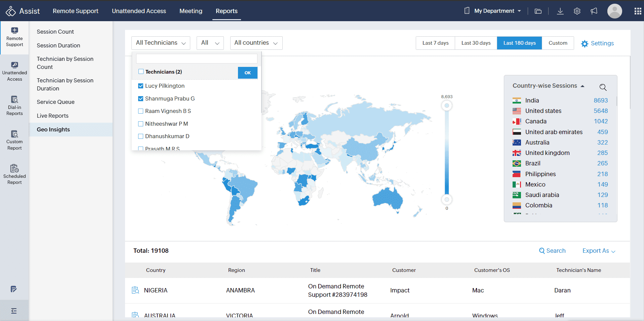Viewport: 644px width, 321px height.
Task: Open session details icon for Nigeria row
Action: 135,290
